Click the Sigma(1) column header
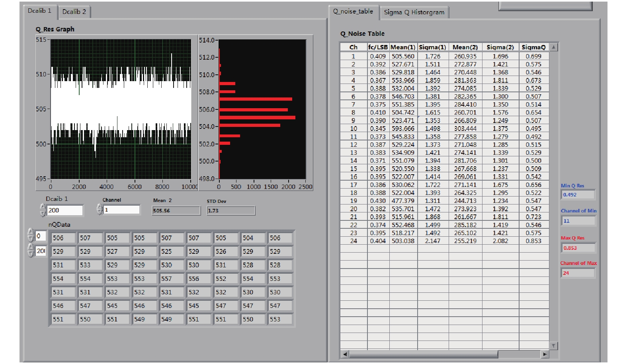The width and height of the screenshot is (627, 364). click(433, 47)
